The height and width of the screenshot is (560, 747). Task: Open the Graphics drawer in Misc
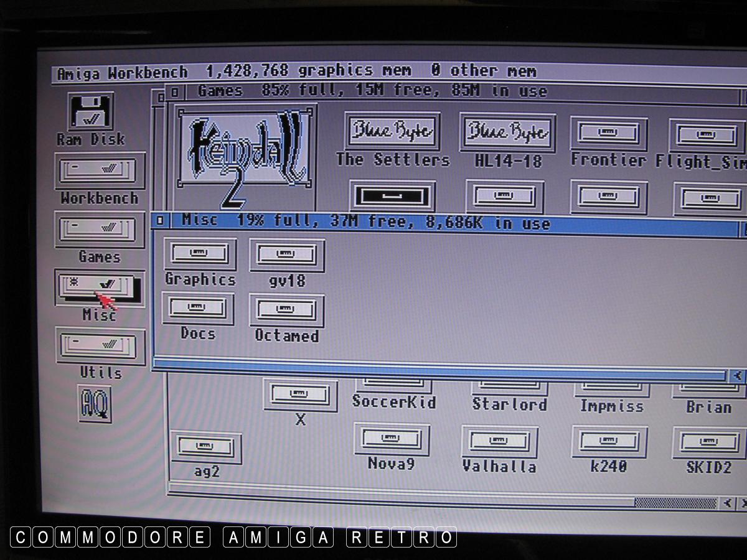(199, 254)
